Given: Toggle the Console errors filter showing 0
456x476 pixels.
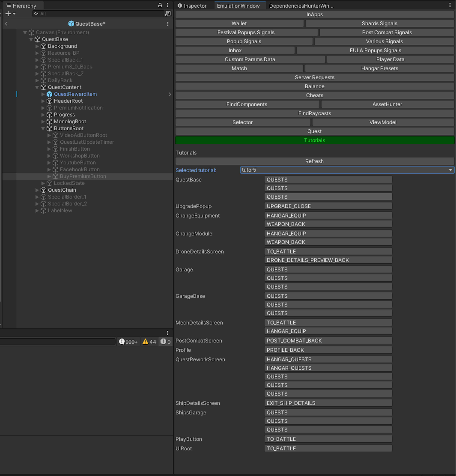Looking at the screenshot, I should [x=166, y=342].
